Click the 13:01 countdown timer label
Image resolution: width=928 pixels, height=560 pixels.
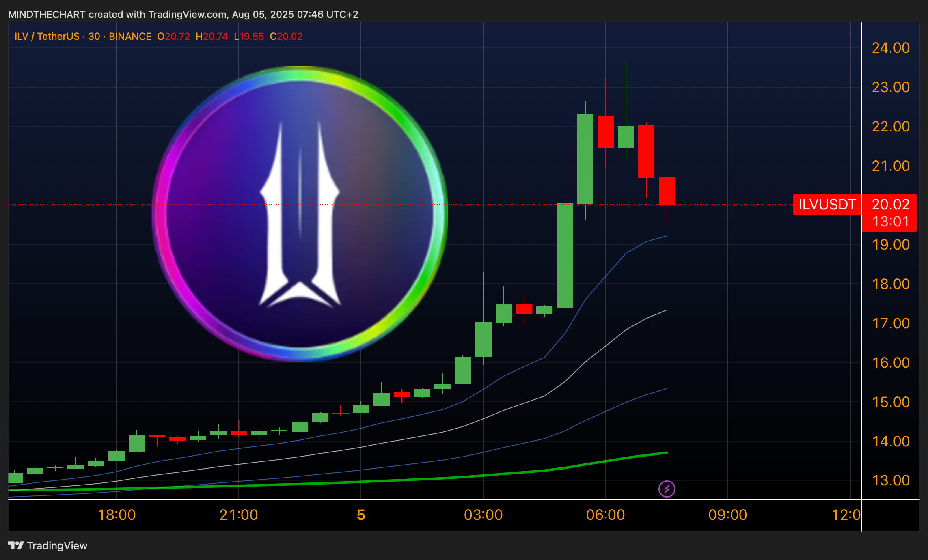pyautogui.click(x=891, y=222)
